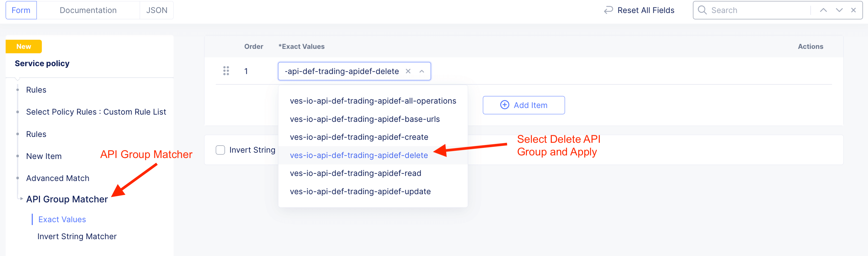Screen dimensions: 868x256
Task: Open the JSON tab
Action: pyautogui.click(x=157, y=10)
